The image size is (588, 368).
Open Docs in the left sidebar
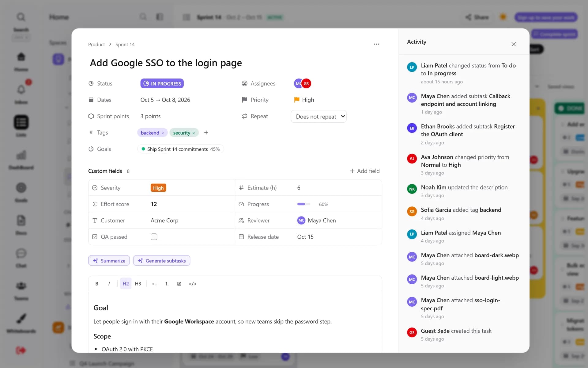(21, 225)
